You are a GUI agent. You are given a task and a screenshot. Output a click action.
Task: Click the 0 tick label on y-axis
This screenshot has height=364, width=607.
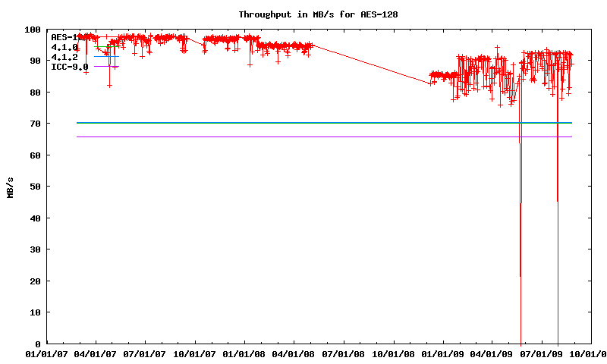(38, 344)
